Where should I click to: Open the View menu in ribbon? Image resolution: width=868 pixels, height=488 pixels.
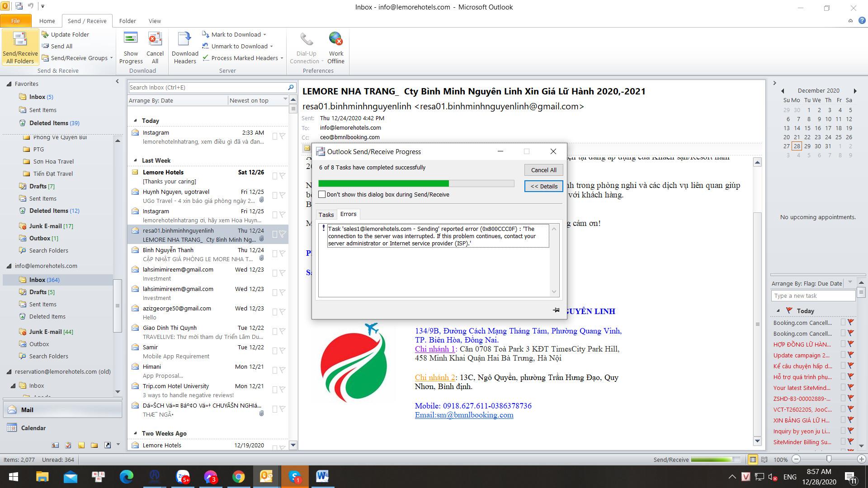(155, 21)
